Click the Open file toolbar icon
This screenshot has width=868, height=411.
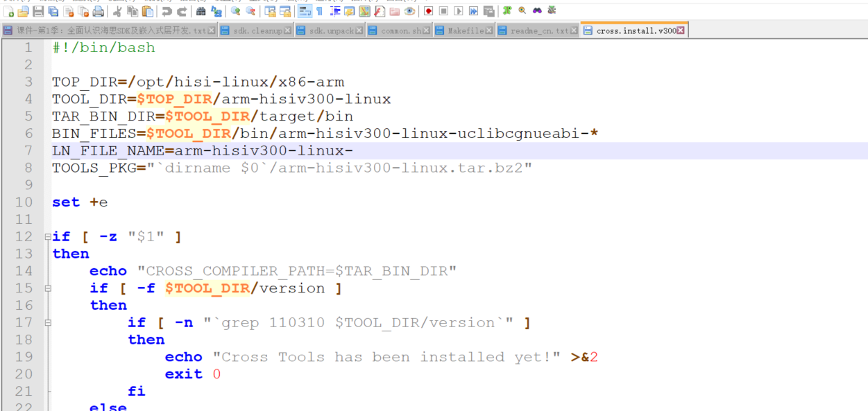[x=23, y=11]
